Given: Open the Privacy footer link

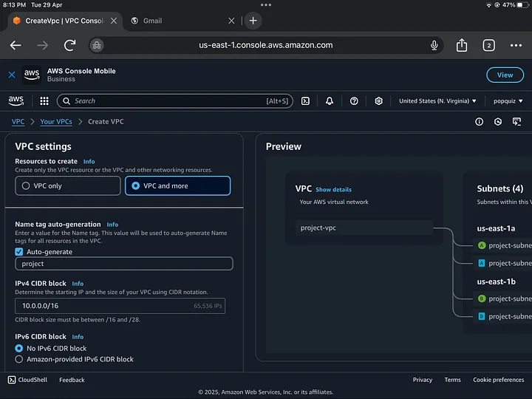Looking at the screenshot, I should [x=423, y=380].
